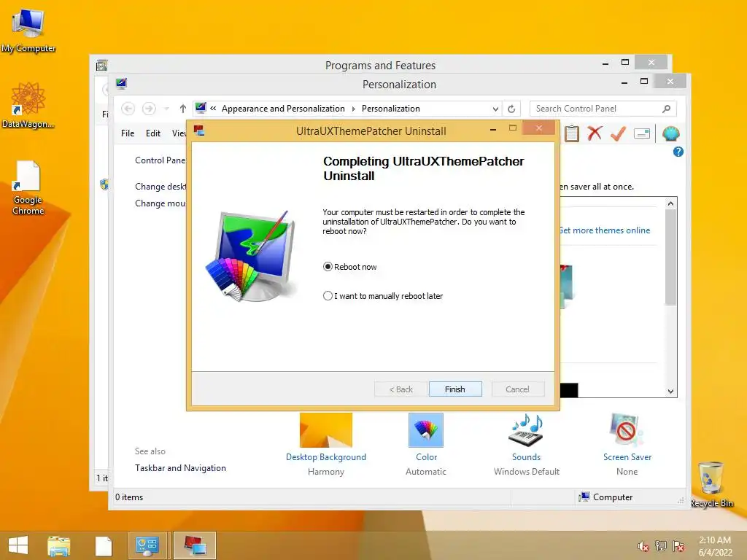Open the blue Help question icon

[x=678, y=152]
